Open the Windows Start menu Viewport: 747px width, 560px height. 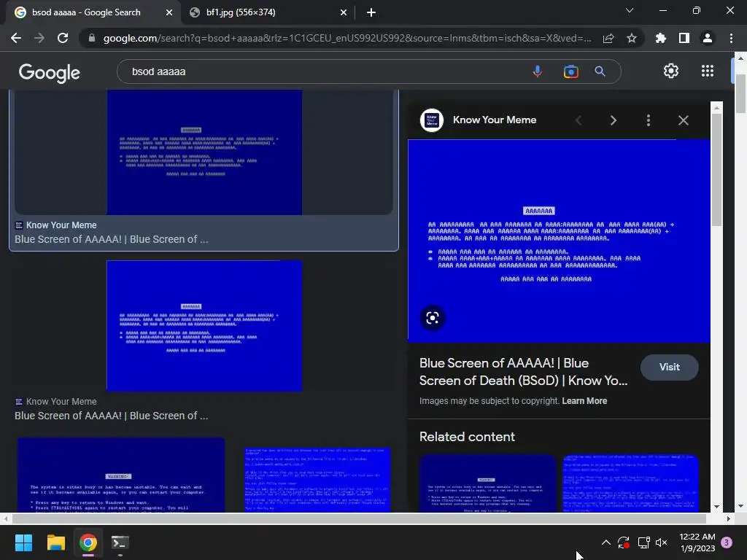[x=23, y=542]
